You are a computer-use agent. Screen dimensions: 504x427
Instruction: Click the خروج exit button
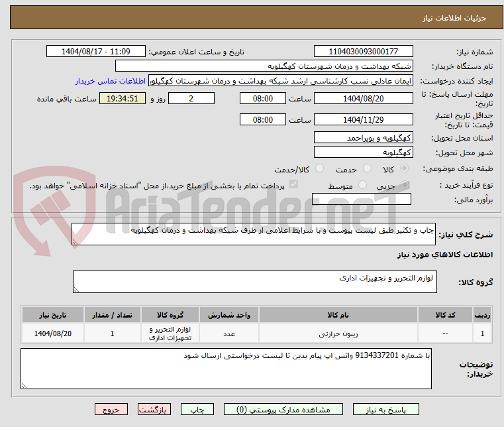pos(111,410)
